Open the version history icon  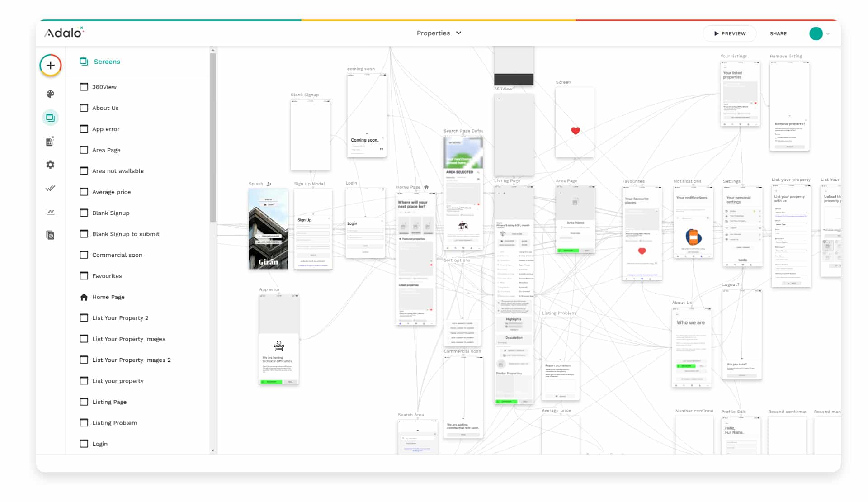[x=51, y=235]
